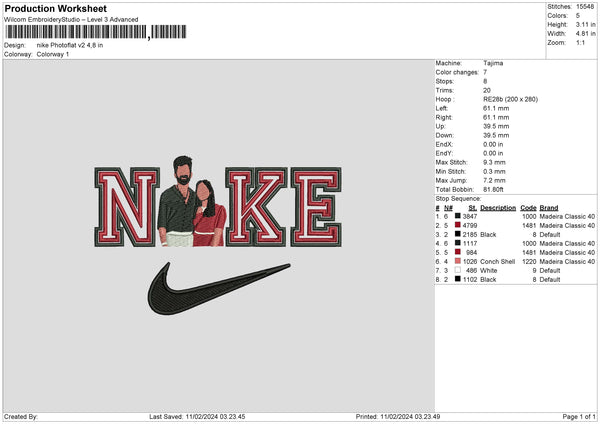Image resolution: width=600 pixels, height=424 pixels.
Task: Click the Production Worksheet title
Action: point(55,9)
